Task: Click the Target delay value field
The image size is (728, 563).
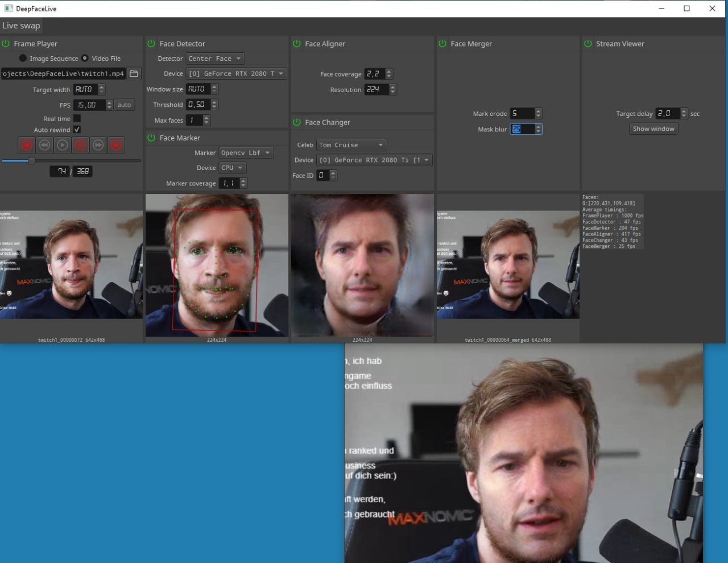Action: (668, 114)
